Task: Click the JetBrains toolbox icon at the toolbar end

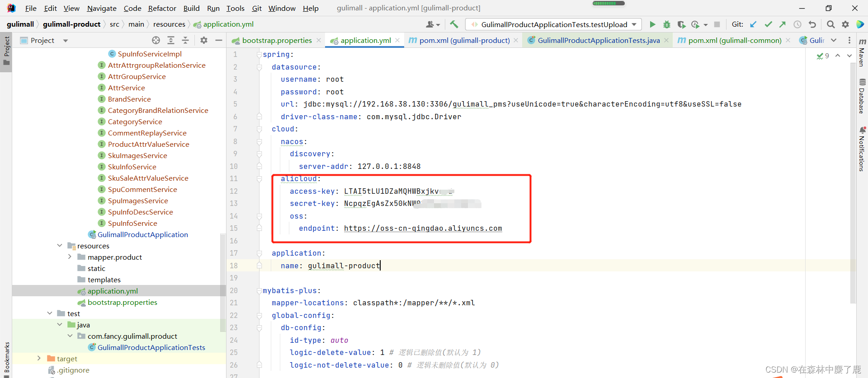Action: point(860,24)
